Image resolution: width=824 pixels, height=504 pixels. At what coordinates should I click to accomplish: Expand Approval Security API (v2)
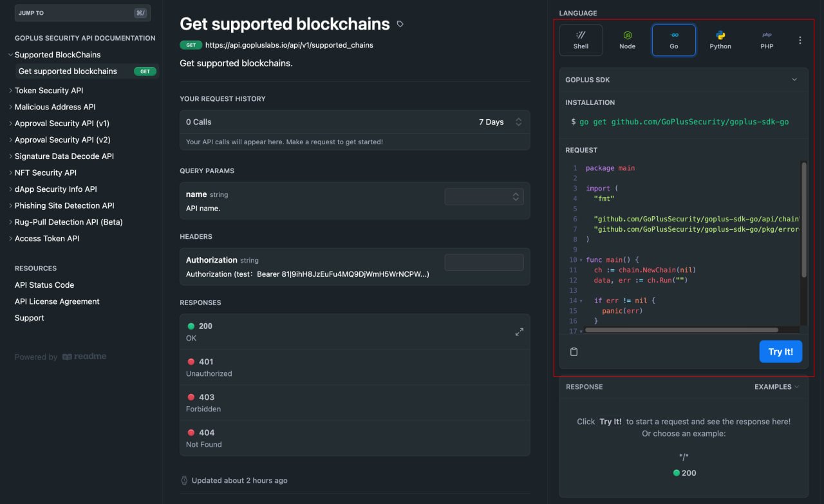click(x=11, y=140)
